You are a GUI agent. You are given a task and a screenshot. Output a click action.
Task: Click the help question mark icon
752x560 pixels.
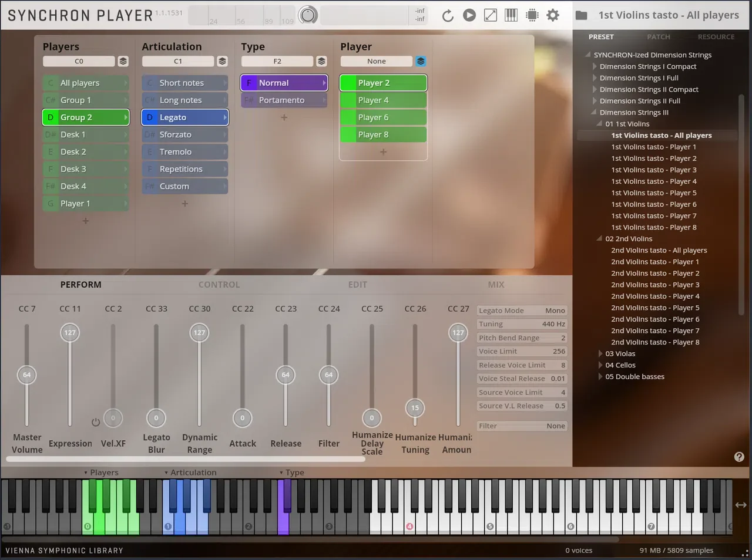tap(739, 457)
